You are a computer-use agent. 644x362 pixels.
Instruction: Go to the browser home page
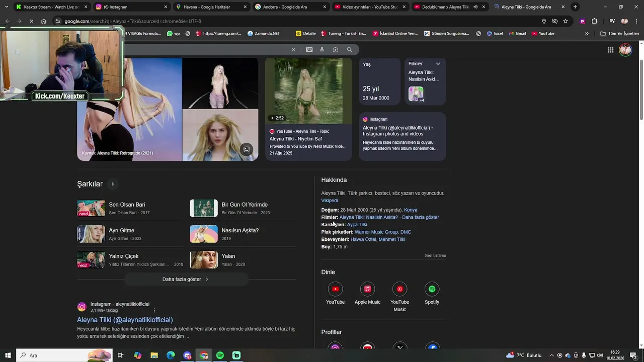[x=44, y=21]
